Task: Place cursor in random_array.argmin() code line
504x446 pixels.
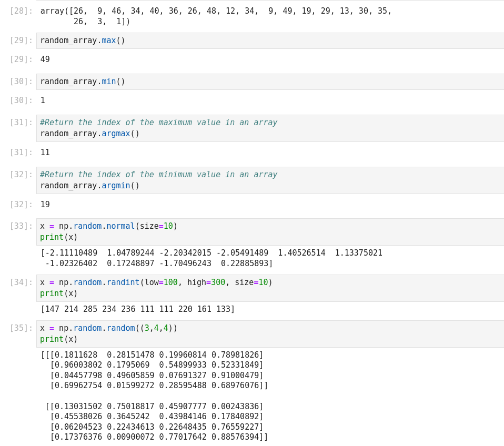Action: (89, 186)
